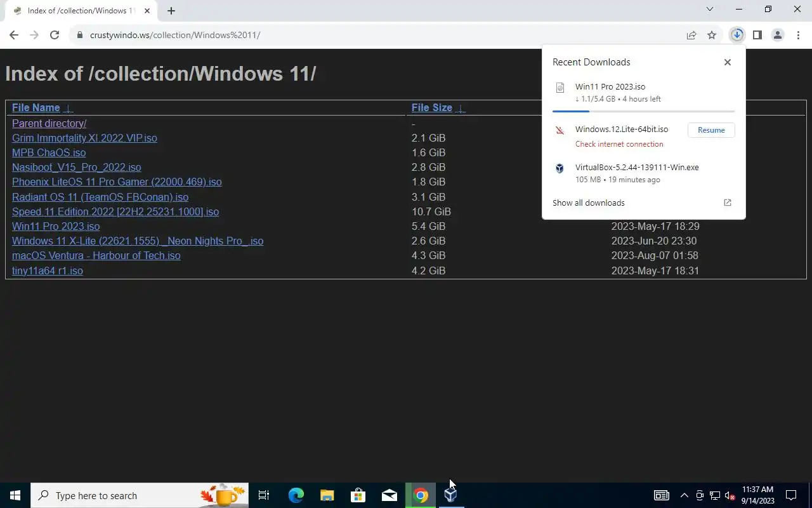Click the 2023-Aug-07 01:58 date
The image size is (812, 508).
[x=655, y=255]
